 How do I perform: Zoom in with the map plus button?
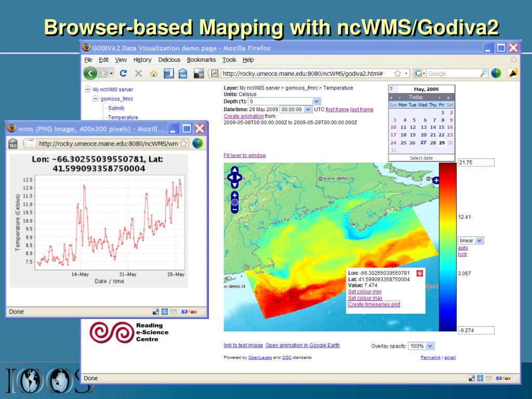pyautogui.click(x=234, y=195)
